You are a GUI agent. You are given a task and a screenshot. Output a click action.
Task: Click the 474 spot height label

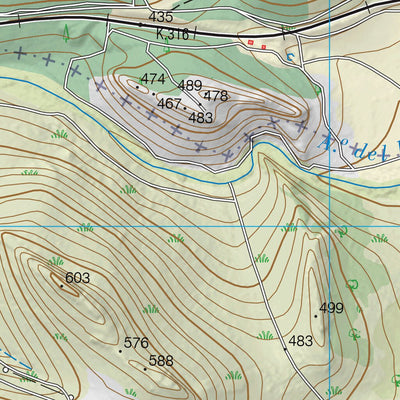pyautogui.click(x=153, y=79)
